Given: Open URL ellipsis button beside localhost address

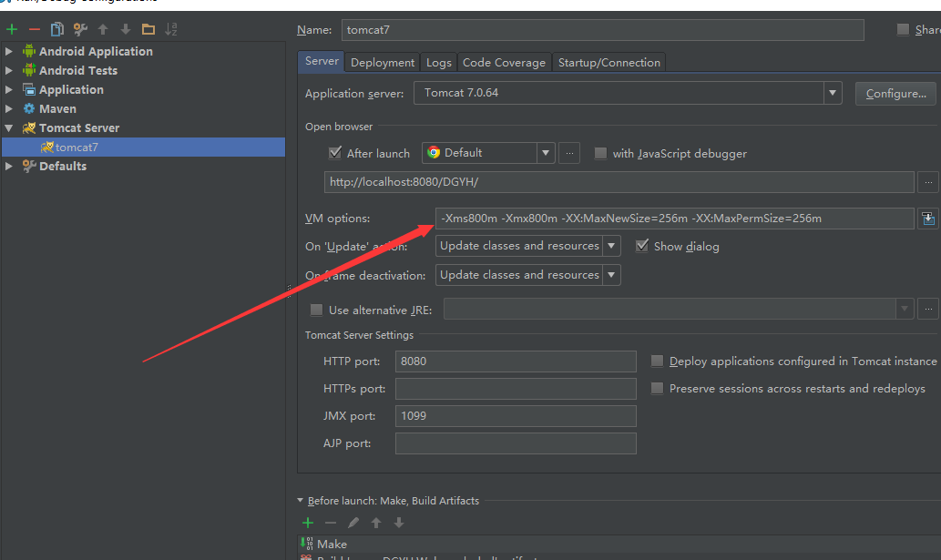Looking at the screenshot, I should pos(928,182).
